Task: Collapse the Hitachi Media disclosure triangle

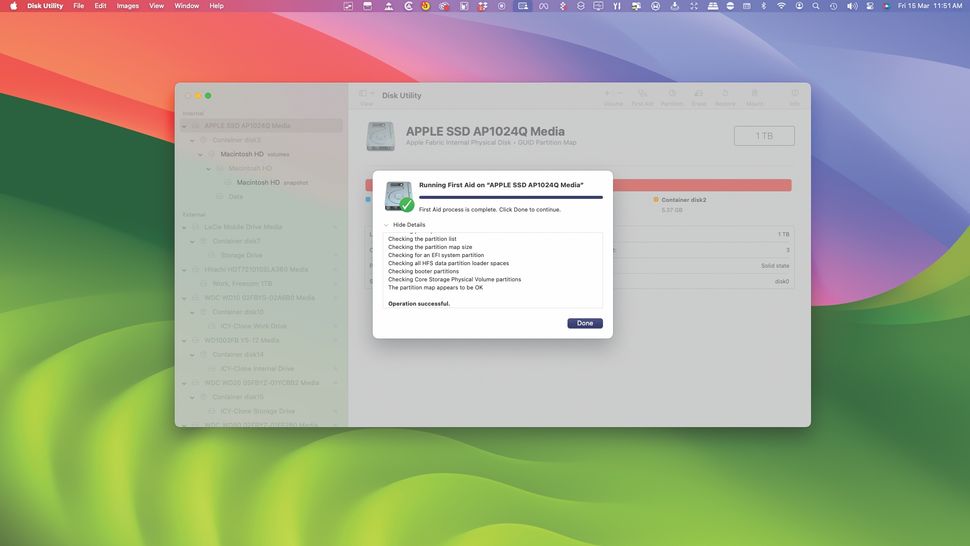Action: (184, 270)
